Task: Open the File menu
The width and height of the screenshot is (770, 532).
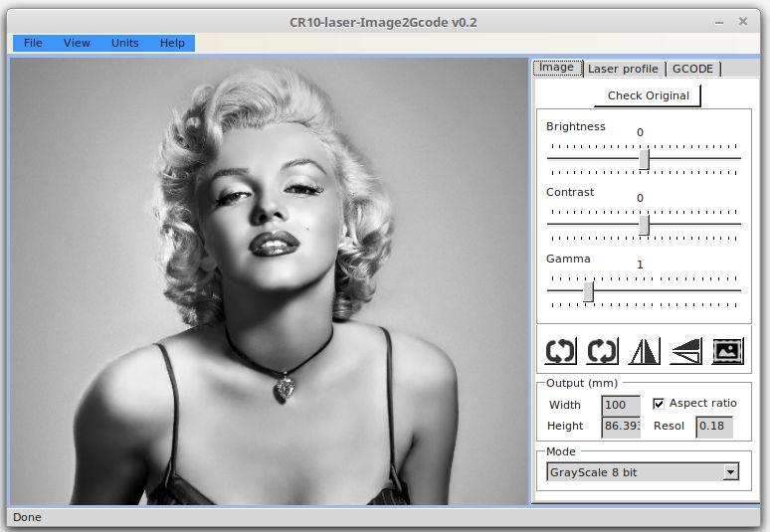Action: pos(33,43)
